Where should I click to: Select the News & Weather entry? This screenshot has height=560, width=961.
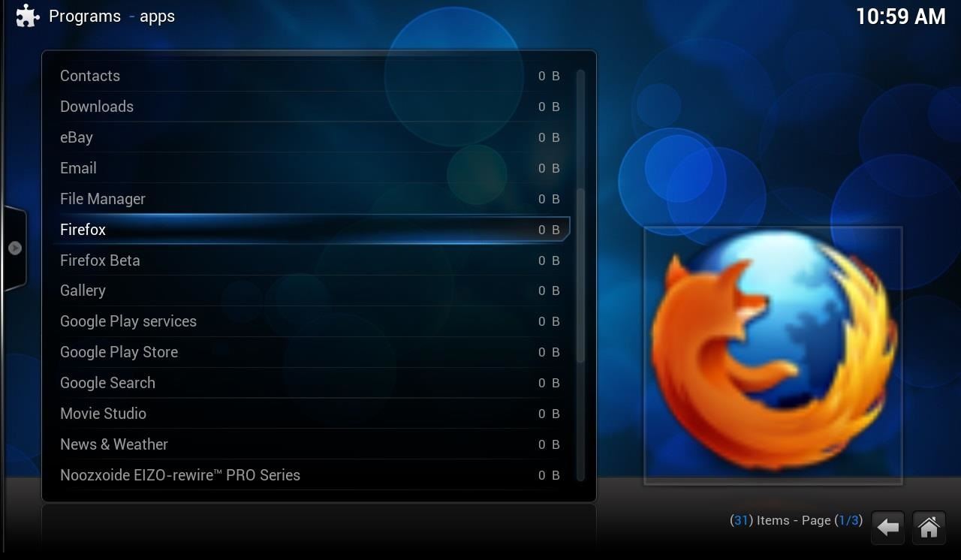(x=311, y=444)
